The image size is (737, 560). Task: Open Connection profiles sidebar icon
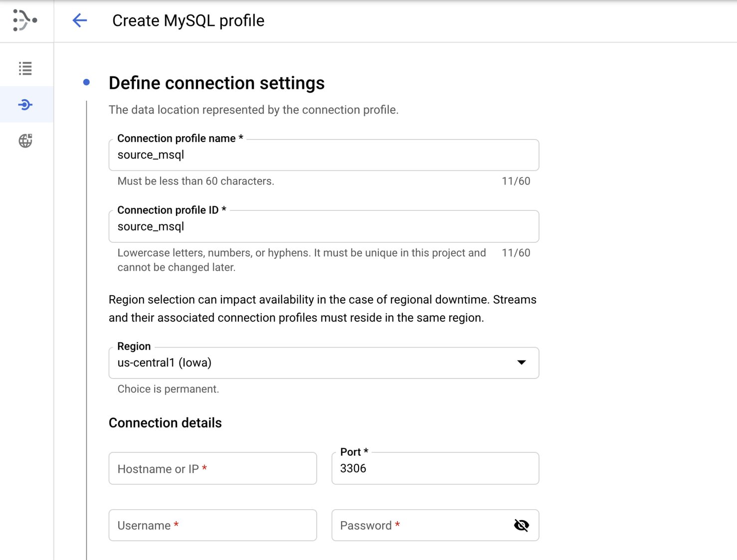point(25,105)
